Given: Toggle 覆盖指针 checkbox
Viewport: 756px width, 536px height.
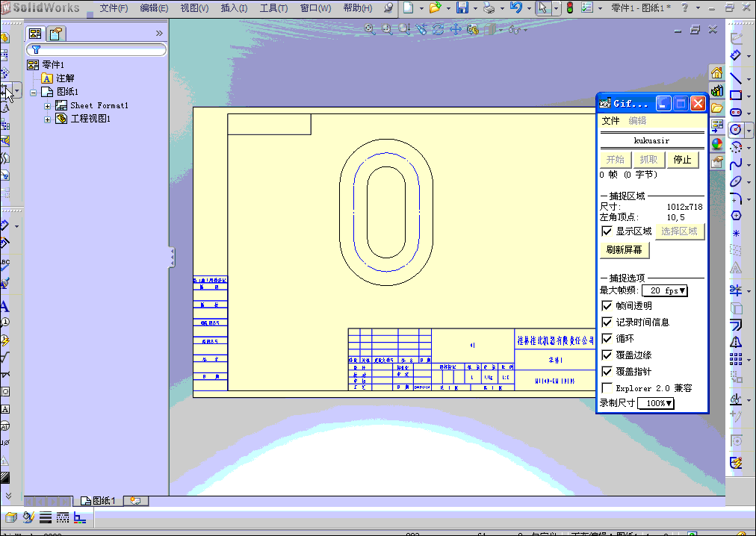Looking at the screenshot, I should 607,372.
